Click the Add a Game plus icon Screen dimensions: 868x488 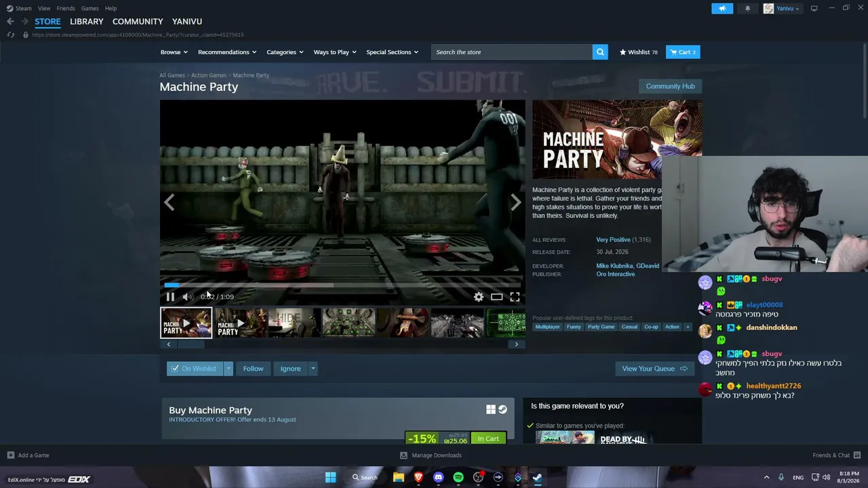pyautogui.click(x=10, y=455)
